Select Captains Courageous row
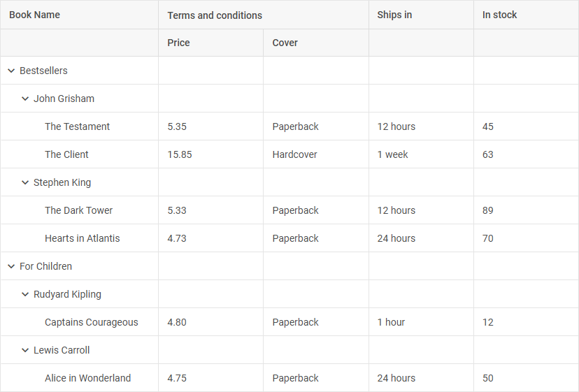579x392 pixels. click(92, 322)
